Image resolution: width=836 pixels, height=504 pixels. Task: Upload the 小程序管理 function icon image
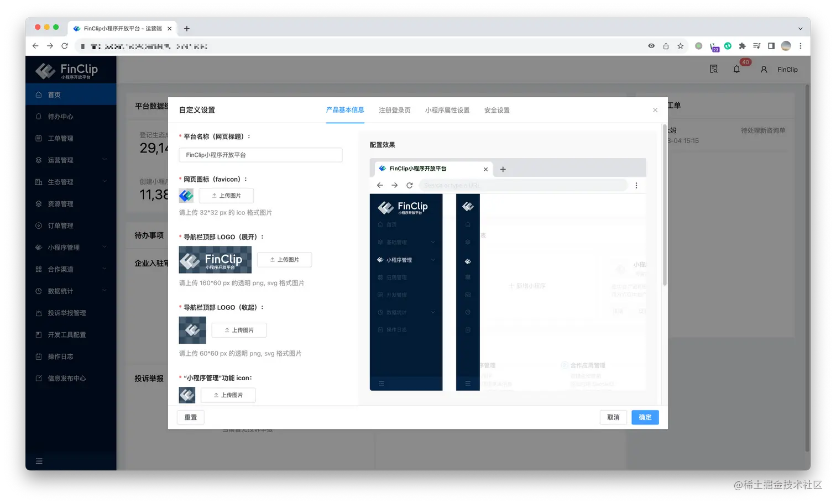coord(228,395)
